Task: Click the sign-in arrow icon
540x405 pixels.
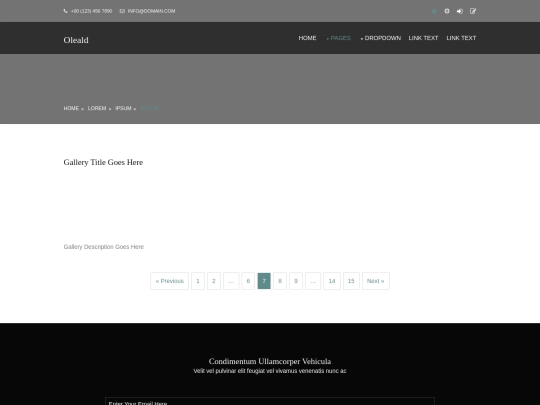Action: (460, 11)
